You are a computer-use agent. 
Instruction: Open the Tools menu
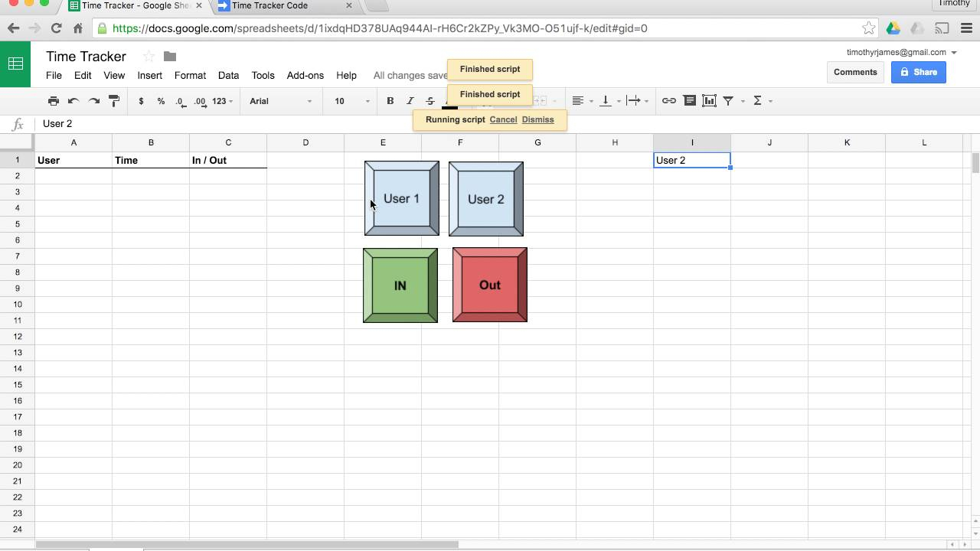click(x=263, y=75)
